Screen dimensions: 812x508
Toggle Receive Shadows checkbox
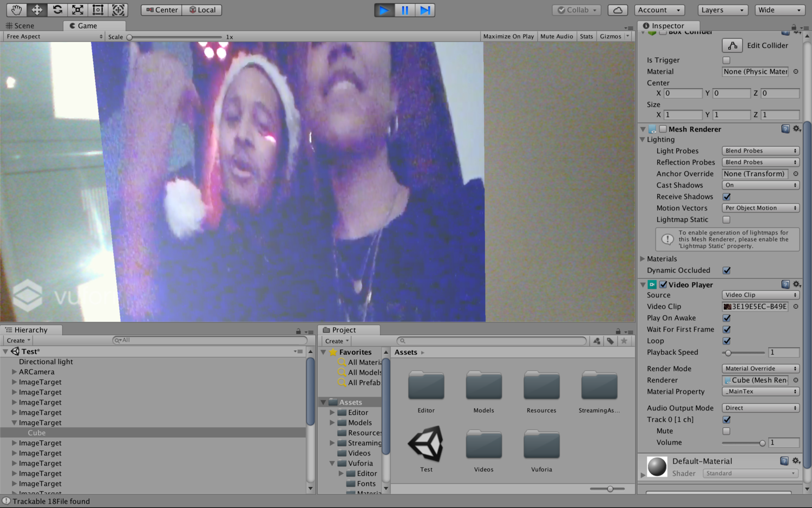pyautogui.click(x=726, y=197)
